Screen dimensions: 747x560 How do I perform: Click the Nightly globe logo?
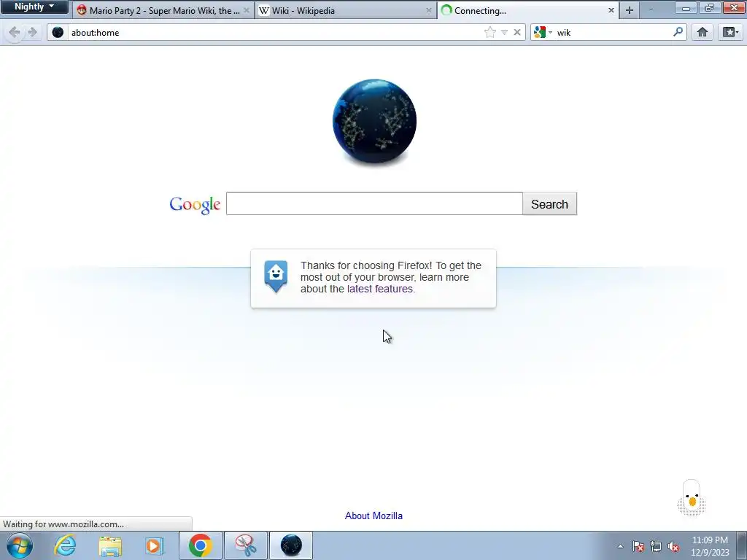[x=374, y=122]
